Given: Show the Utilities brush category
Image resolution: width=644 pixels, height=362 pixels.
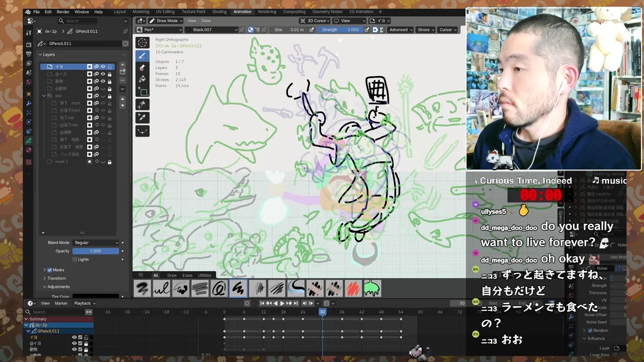Looking at the screenshot, I should coord(204,275).
